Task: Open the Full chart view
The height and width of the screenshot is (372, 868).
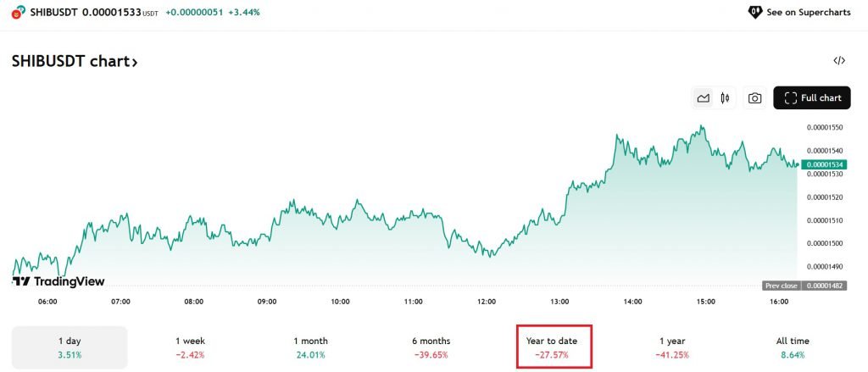Action: click(811, 98)
